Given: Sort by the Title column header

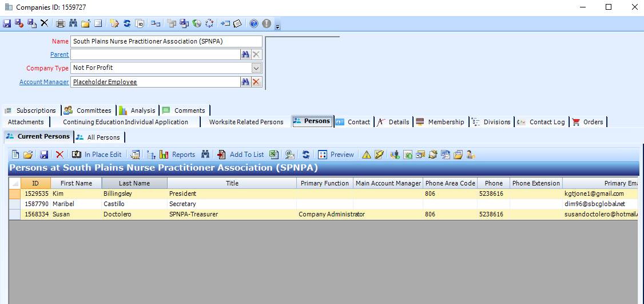Looking at the screenshot, I should (232, 183).
